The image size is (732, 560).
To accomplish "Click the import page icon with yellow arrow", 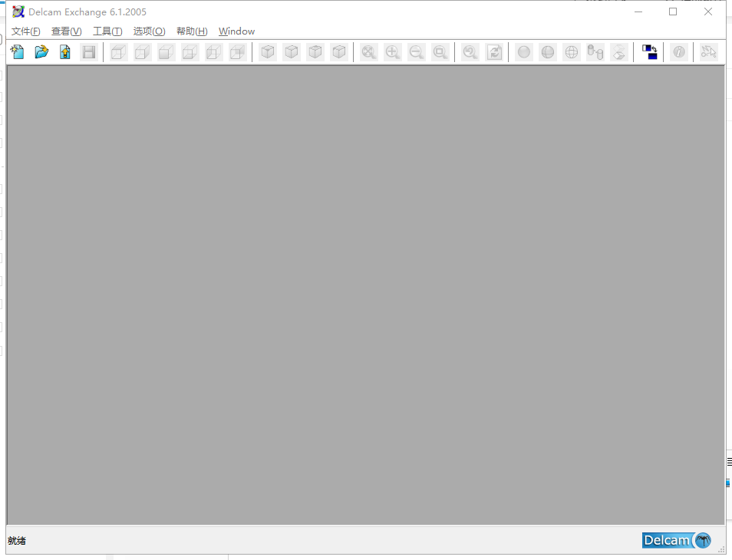I will pyautogui.click(x=65, y=52).
